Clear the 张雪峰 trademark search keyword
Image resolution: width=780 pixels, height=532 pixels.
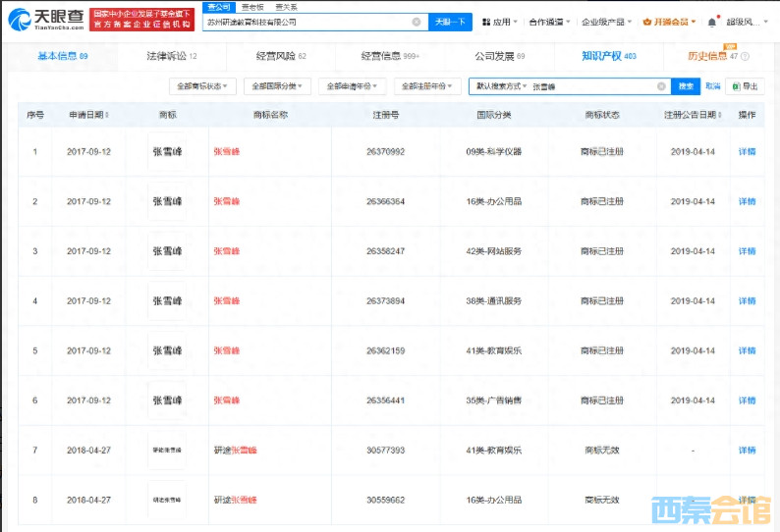pyautogui.click(x=661, y=86)
